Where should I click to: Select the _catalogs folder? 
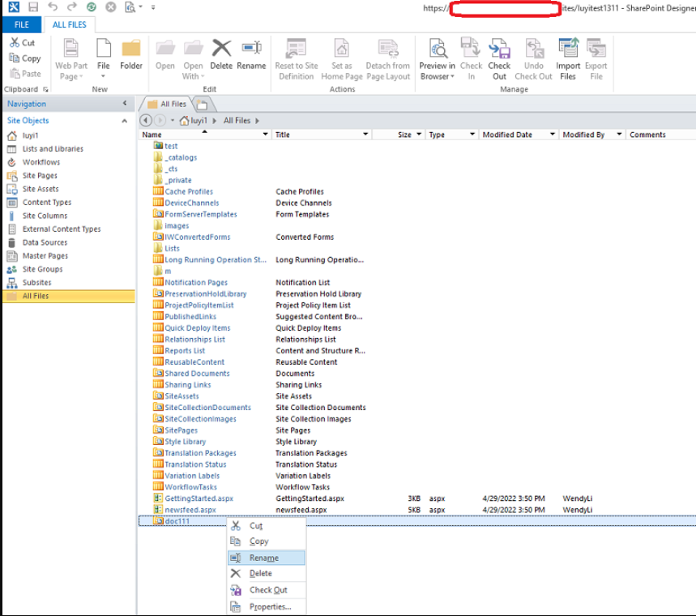coord(181,157)
